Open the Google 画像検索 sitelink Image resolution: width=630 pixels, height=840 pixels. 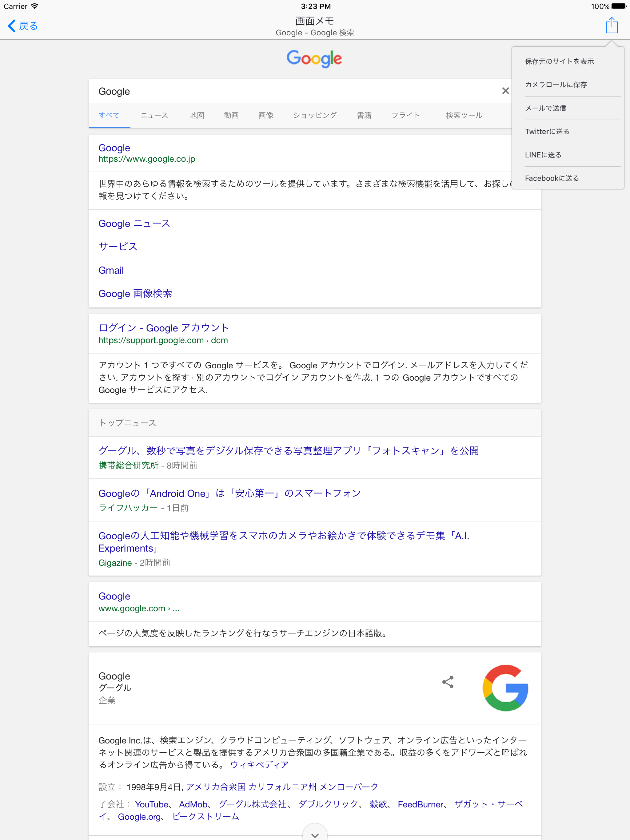click(135, 293)
